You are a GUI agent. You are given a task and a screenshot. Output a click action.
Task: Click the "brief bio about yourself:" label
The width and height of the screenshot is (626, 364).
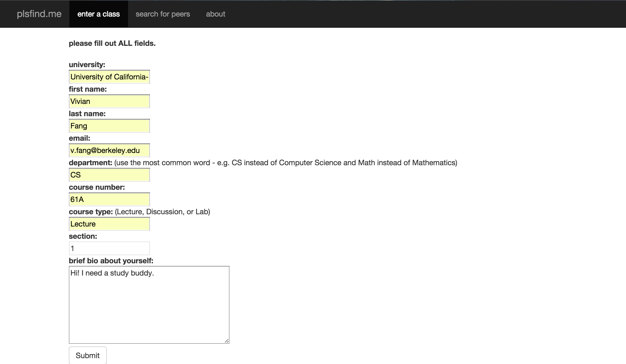(x=111, y=261)
